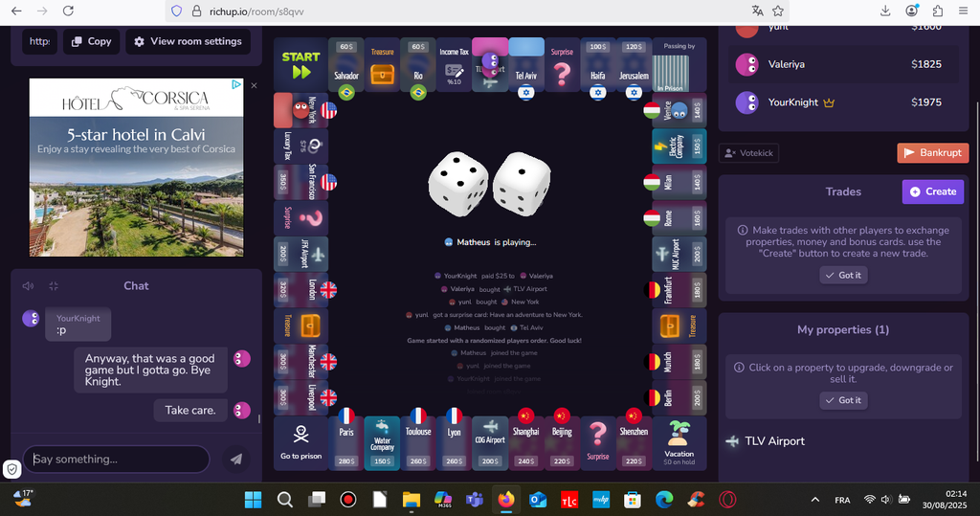Open browser translate page icon
The height and width of the screenshot is (516, 980).
758,11
